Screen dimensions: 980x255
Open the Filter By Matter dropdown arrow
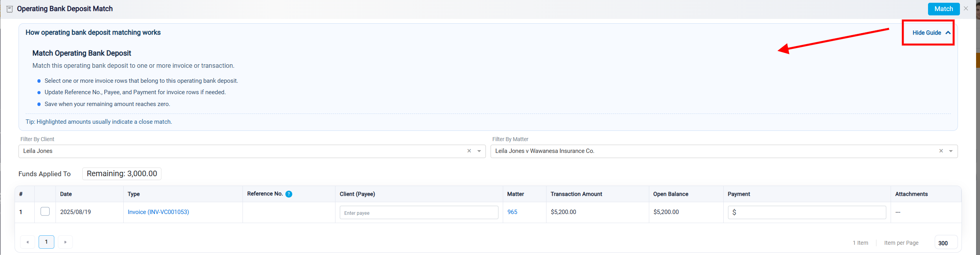951,151
